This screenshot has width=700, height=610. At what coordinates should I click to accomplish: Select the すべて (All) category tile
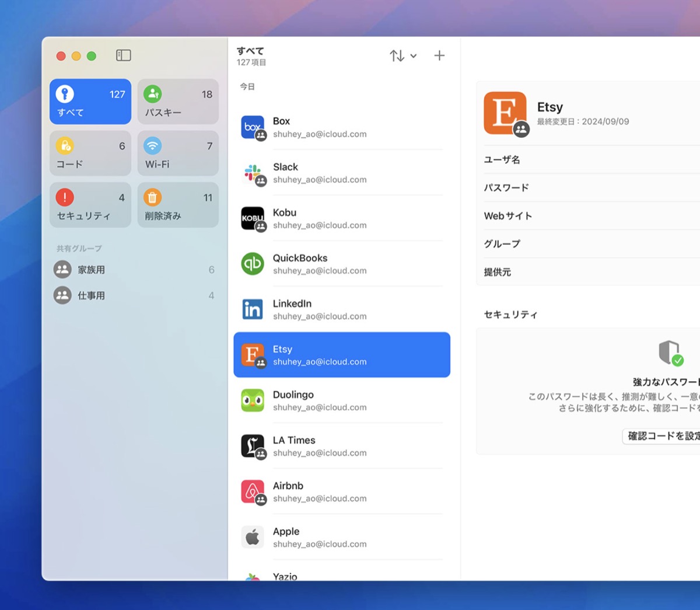tap(90, 102)
